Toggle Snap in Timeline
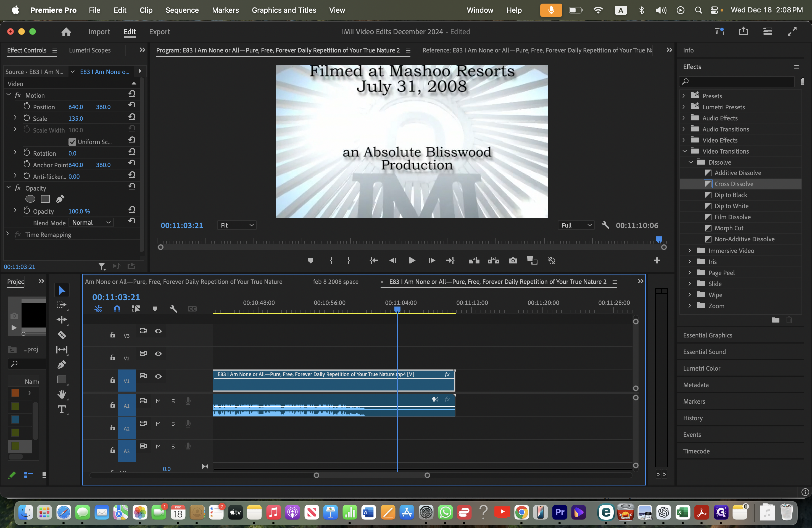The image size is (812, 528). coord(117,309)
